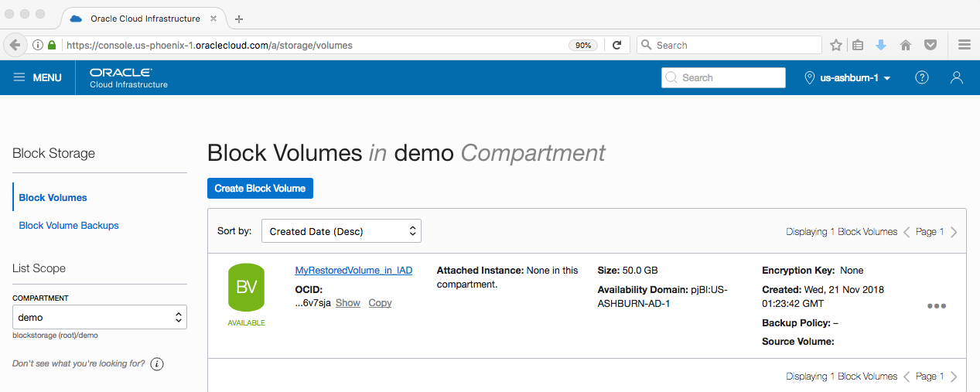980x392 pixels.
Task: Switch to the Oracle Cloud Infrastructure browser tab
Action: click(145, 19)
